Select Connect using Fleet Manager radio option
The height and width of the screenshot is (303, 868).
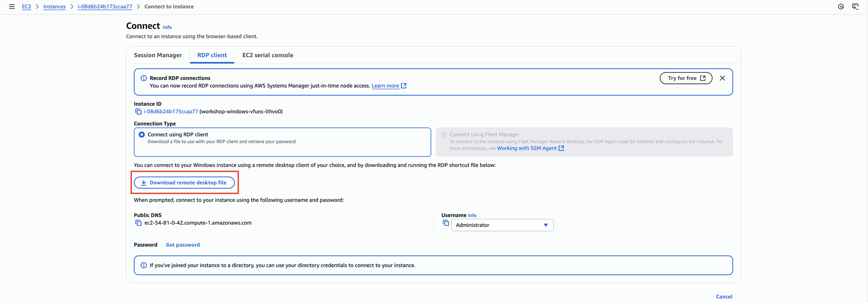pos(444,135)
